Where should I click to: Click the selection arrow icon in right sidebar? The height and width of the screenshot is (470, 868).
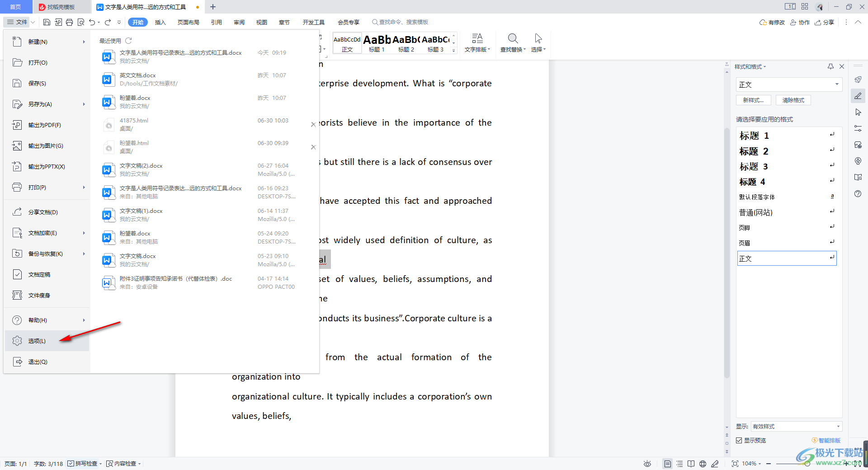coord(858,112)
